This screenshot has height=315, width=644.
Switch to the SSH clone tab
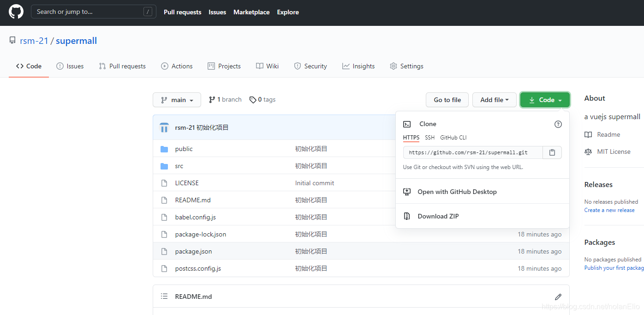coord(429,138)
